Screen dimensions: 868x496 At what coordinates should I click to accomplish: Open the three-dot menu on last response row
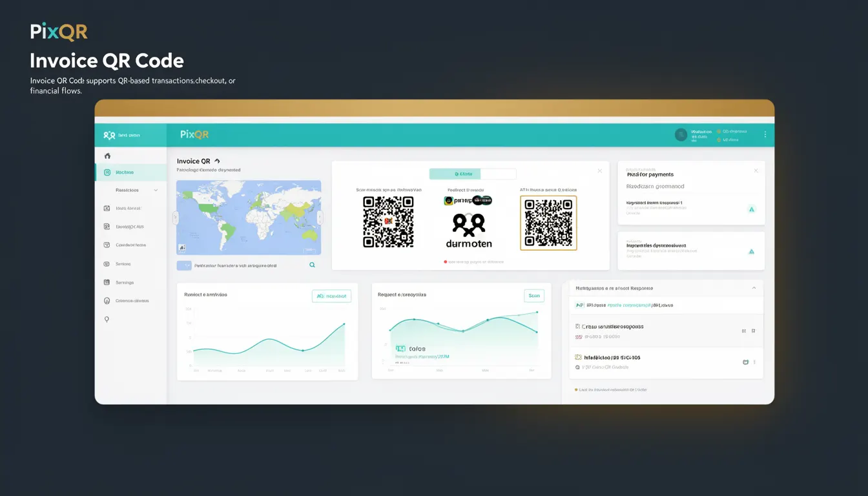(754, 362)
